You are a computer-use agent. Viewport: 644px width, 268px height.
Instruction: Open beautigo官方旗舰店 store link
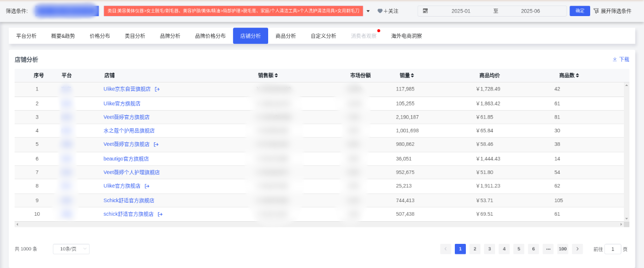coord(126,159)
